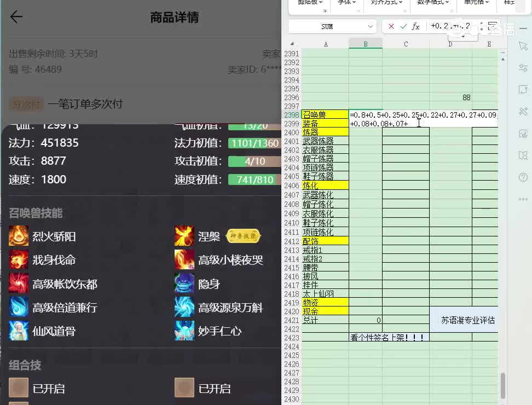Click the vertical scrollbar thumb of spreadsheet
The width and height of the screenshot is (532, 405).
(x=503, y=386)
